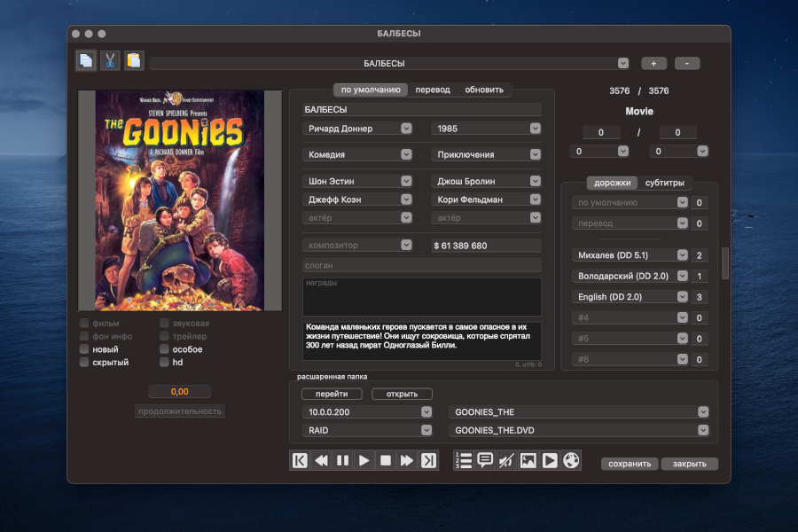
Task: Click the Goonies movie poster image
Action: click(x=180, y=200)
